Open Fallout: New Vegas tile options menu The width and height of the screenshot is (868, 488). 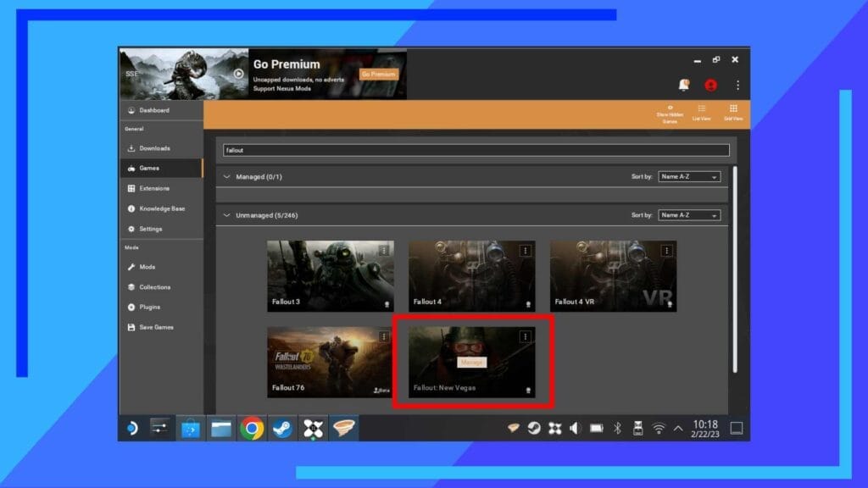(x=526, y=336)
